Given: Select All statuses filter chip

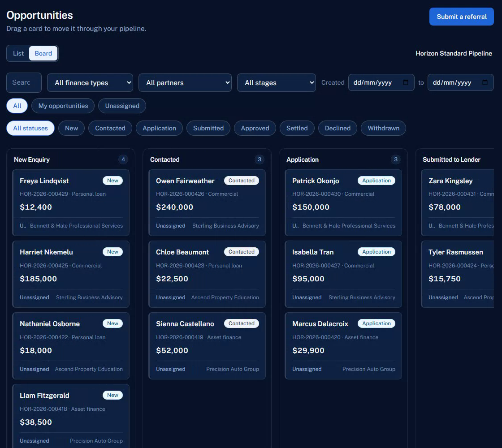Looking at the screenshot, I should click(x=30, y=128).
